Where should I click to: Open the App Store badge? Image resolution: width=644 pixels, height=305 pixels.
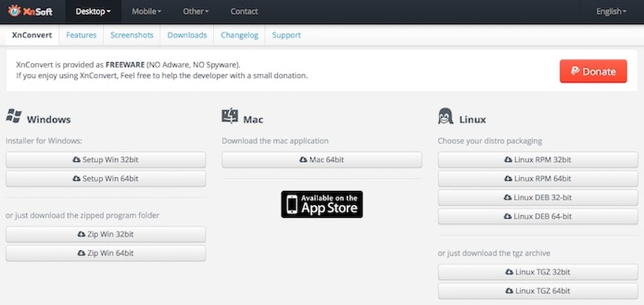tap(321, 204)
